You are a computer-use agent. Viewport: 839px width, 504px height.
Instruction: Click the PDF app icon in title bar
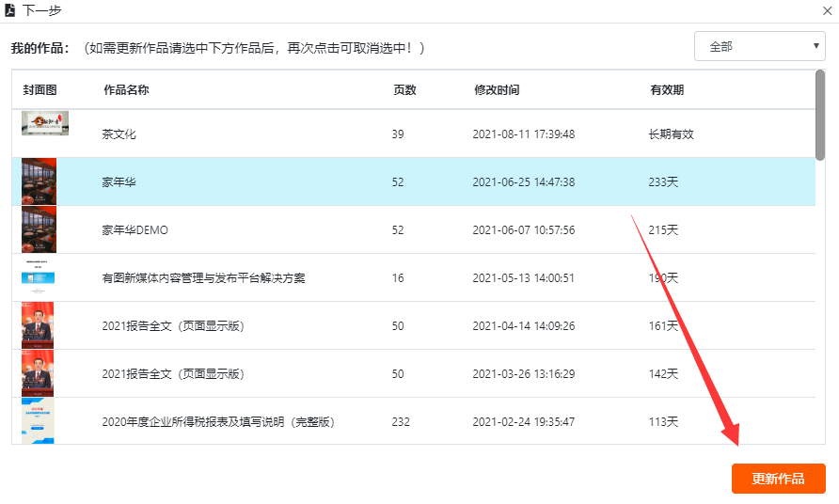[x=10, y=10]
